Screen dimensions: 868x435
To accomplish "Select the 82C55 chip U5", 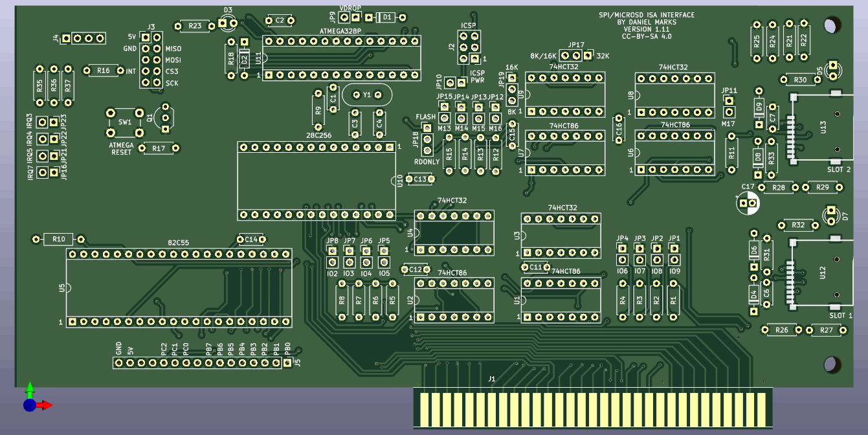I will [179, 287].
